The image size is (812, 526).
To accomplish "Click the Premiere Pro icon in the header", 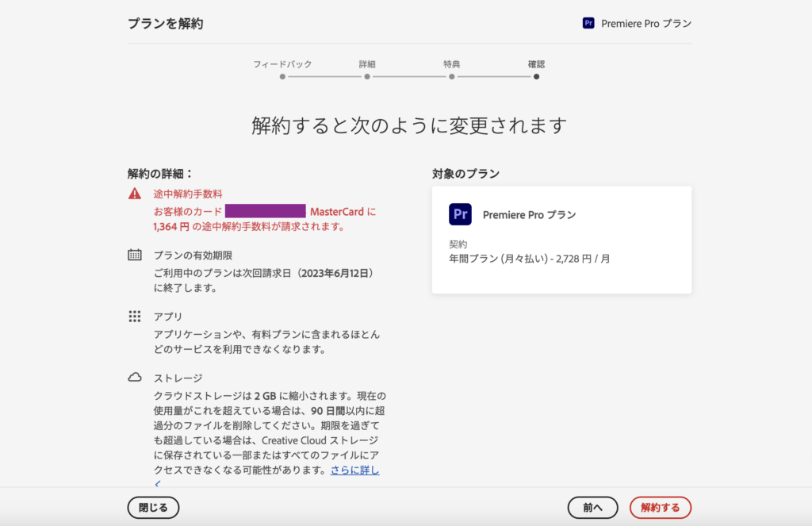I will coord(588,23).
